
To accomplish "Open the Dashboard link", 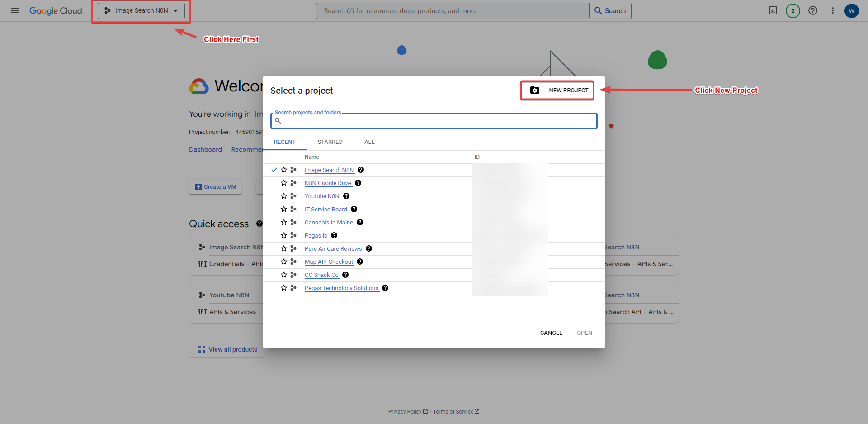I will 205,149.
